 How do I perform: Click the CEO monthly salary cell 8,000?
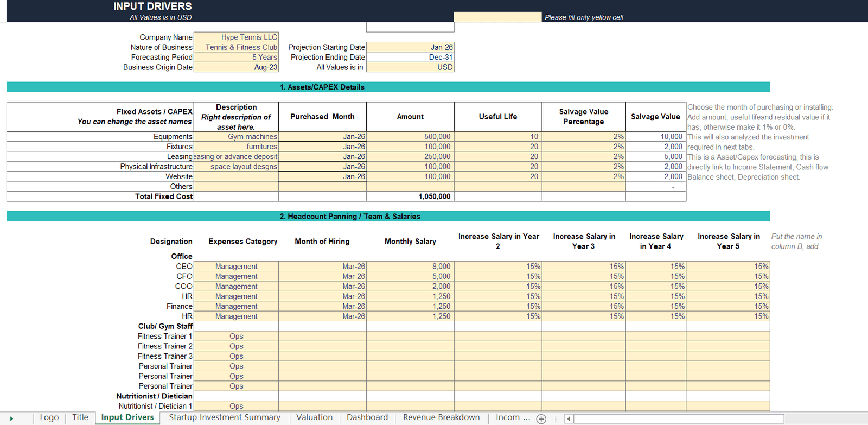click(410, 267)
